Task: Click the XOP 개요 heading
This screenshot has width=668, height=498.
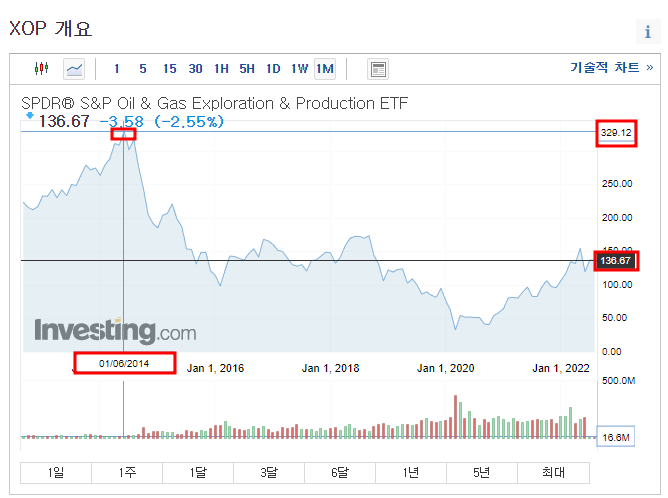Action: tap(50, 29)
